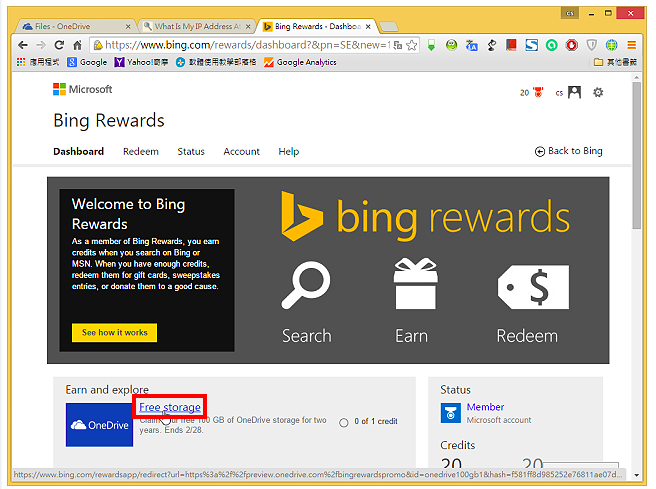Open the Chrome hamburger menu
The width and height of the screenshot is (656, 489).
point(632,45)
